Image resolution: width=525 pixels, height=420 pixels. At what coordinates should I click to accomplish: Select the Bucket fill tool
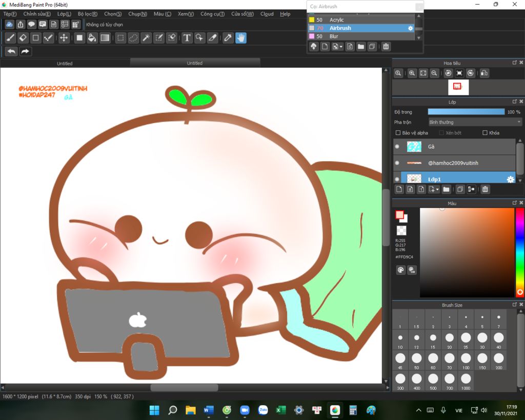pyautogui.click(x=92, y=38)
